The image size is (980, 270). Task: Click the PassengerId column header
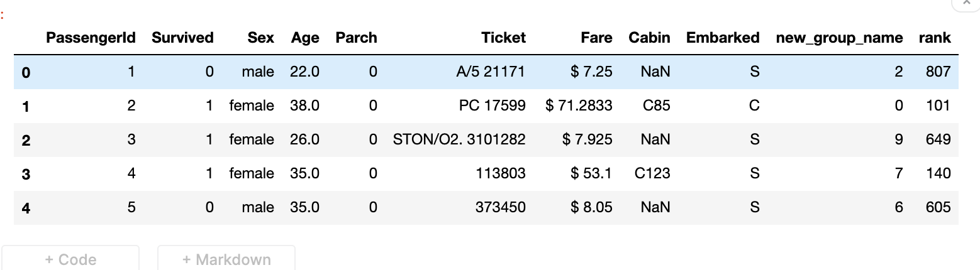tap(91, 38)
